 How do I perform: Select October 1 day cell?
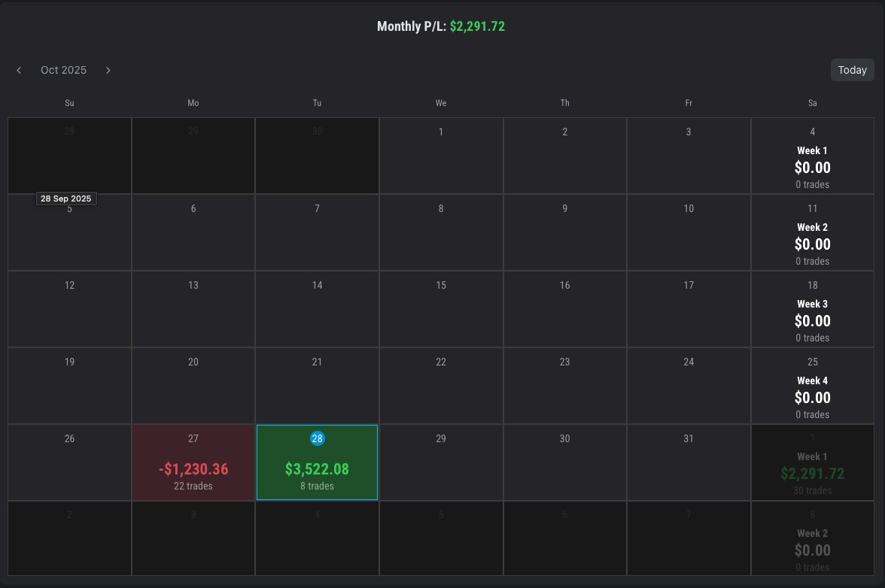point(441,156)
